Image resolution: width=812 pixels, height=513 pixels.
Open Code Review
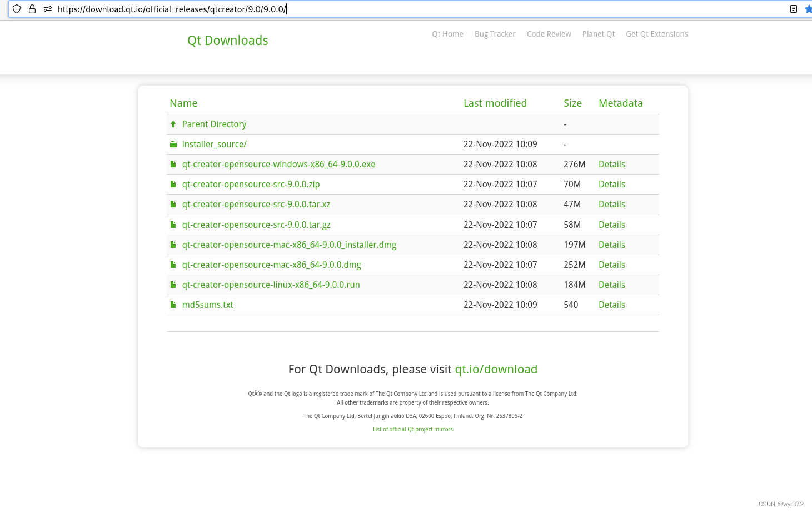[549, 34]
